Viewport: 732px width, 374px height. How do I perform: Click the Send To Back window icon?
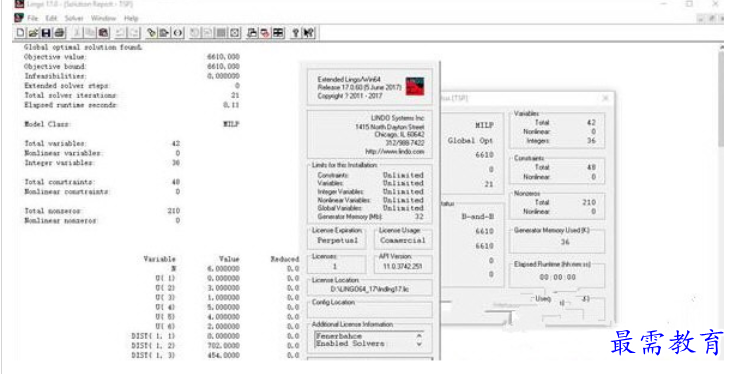point(252,33)
